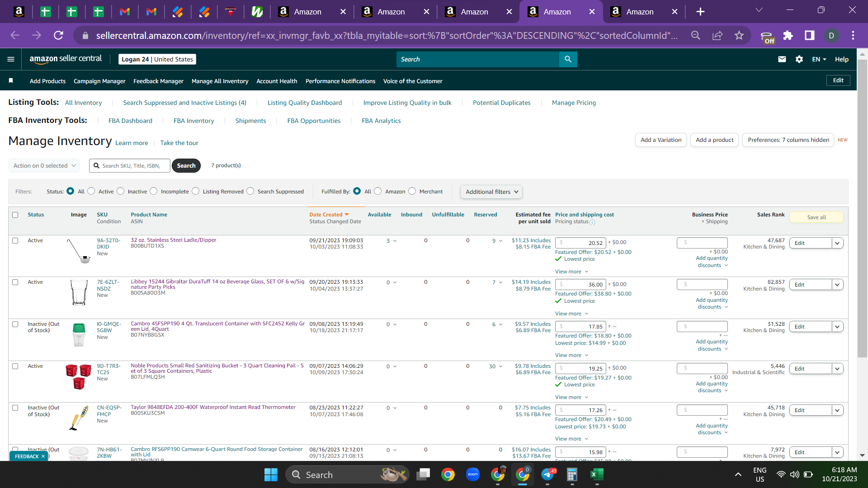Select the Inactive status radio button

pyautogui.click(x=121, y=191)
